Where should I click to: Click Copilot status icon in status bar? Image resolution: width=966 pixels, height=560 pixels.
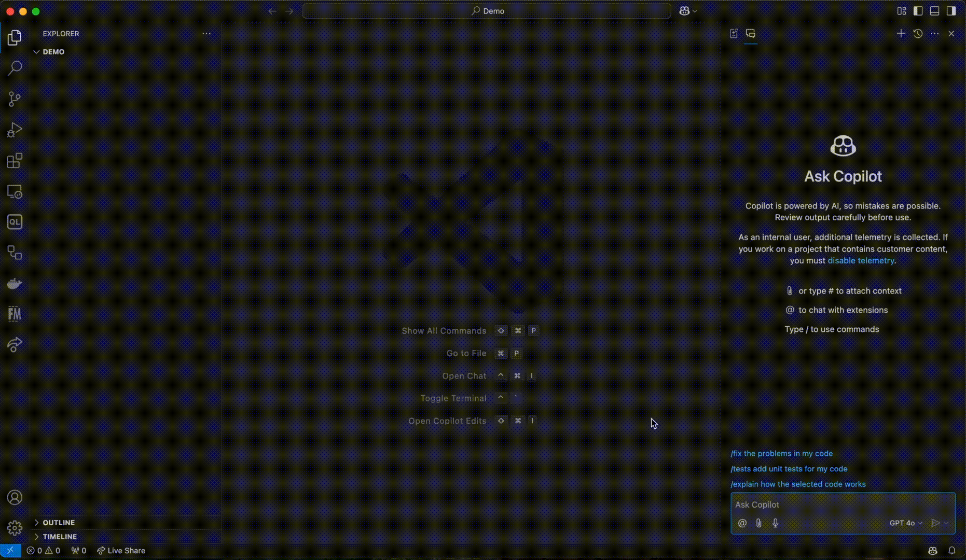coord(933,551)
